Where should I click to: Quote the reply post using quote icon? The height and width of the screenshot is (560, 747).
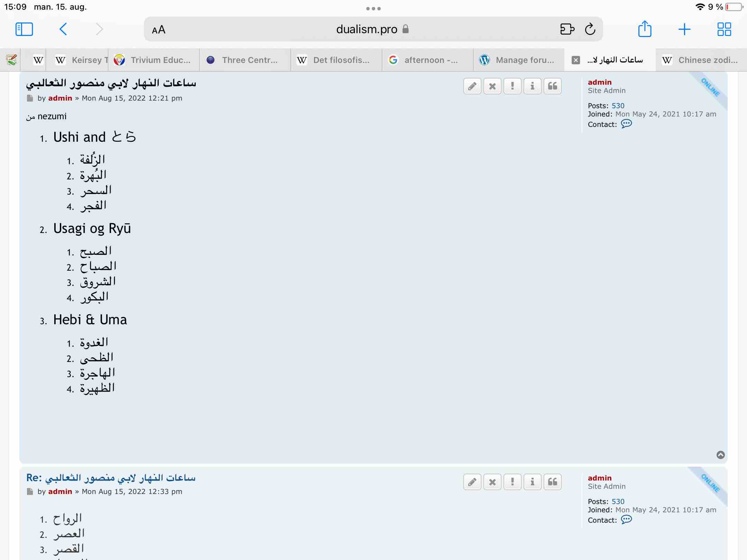(x=552, y=482)
